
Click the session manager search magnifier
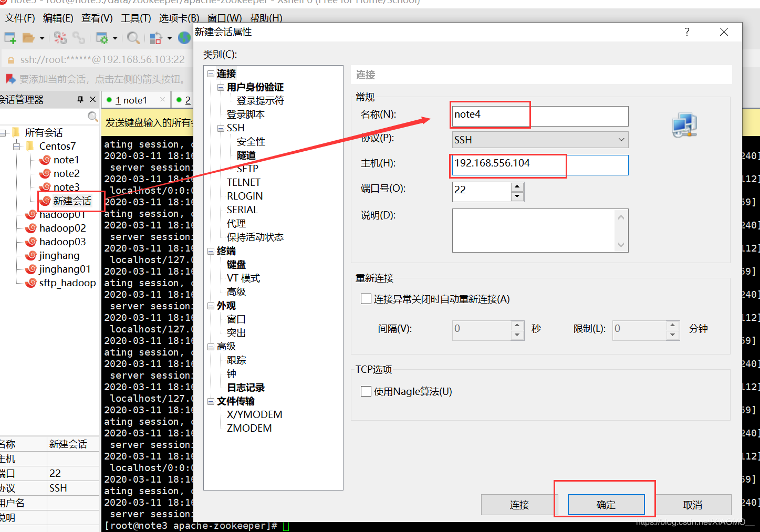tap(93, 117)
